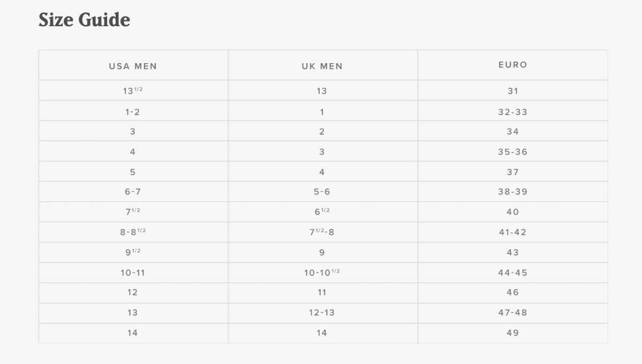The width and height of the screenshot is (642, 364).
Task: Click the EURO 43 cell
Action: click(512, 253)
